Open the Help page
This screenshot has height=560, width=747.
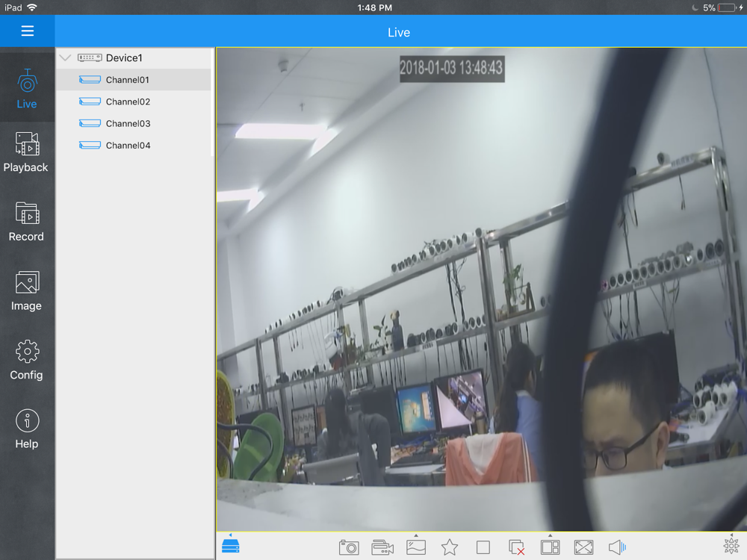coord(27,429)
